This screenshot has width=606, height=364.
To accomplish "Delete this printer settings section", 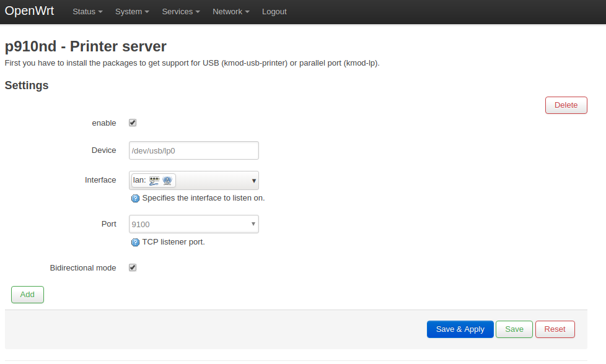I will click(566, 105).
